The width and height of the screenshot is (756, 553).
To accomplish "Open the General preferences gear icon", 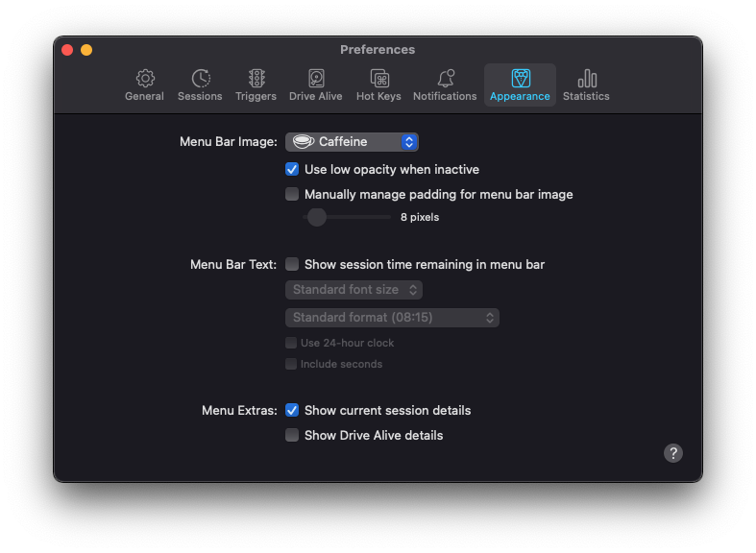I will click(144, 79).
